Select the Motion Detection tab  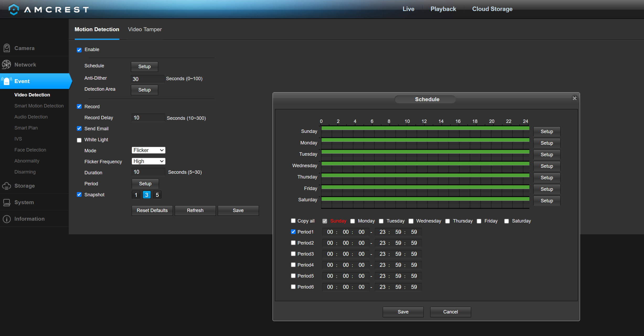click(97, 29)
